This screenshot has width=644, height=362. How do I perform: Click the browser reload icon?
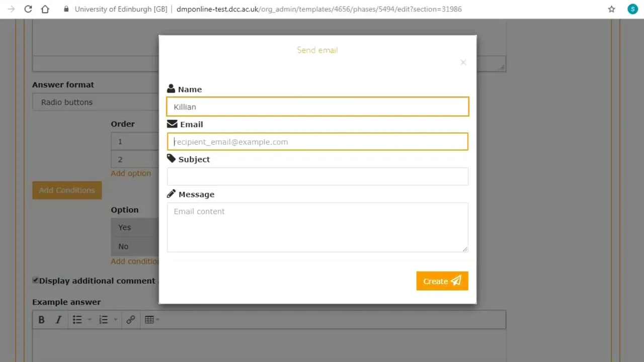coord(28,9)
